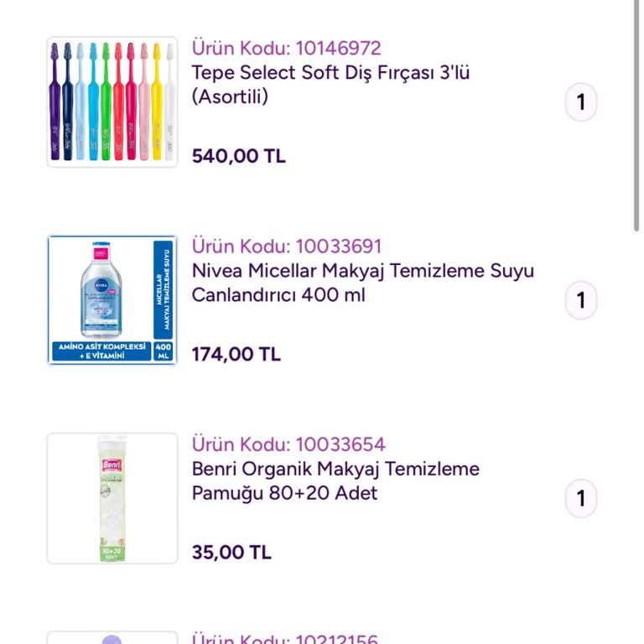Click quantity badge for Tepe toothbrush
Viewport: 644px width, 644px height.
[580, 103]
